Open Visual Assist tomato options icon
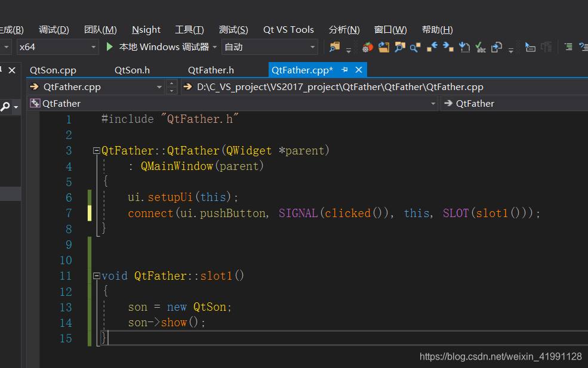 click(368, 47)
